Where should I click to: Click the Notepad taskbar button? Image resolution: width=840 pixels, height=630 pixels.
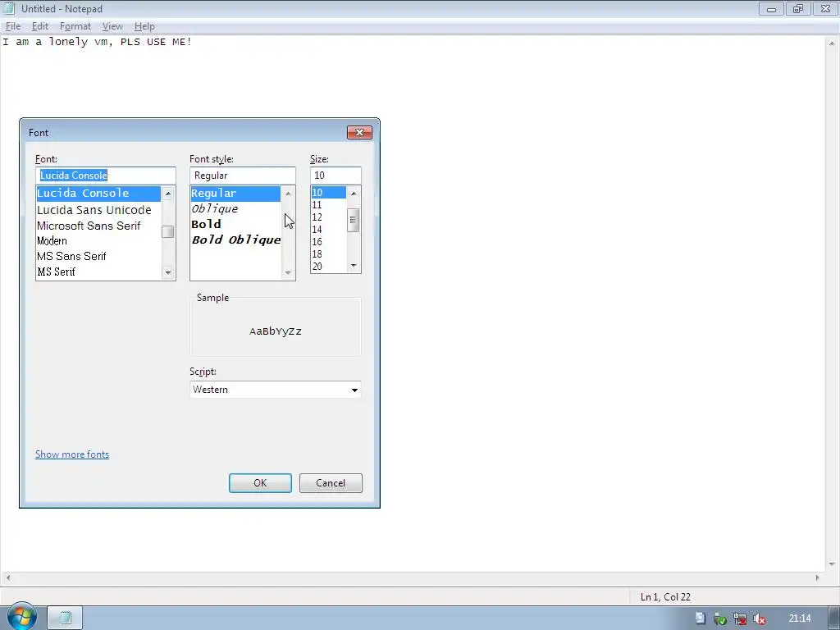pyautogui.click(x=65, y=618)
